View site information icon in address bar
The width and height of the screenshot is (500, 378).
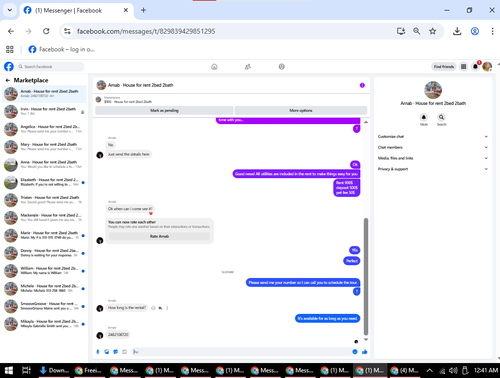(x=67, y=31)
